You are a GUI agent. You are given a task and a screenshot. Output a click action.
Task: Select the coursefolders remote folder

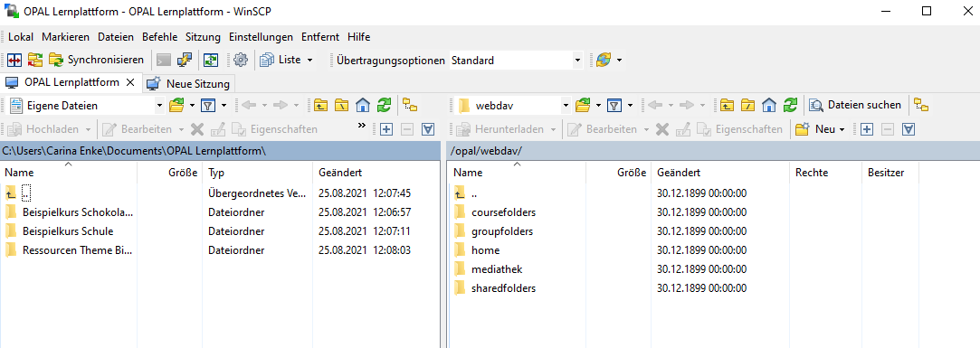[x=495, y=212]
